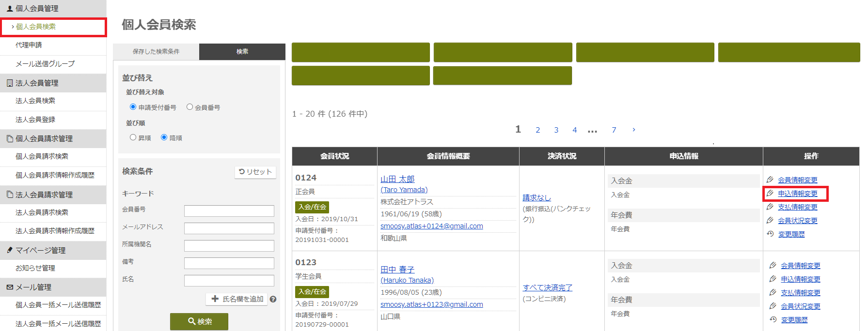Open お知らせ管理 menu item
This screenshot has width=868, height=331.
click(35, 268)
